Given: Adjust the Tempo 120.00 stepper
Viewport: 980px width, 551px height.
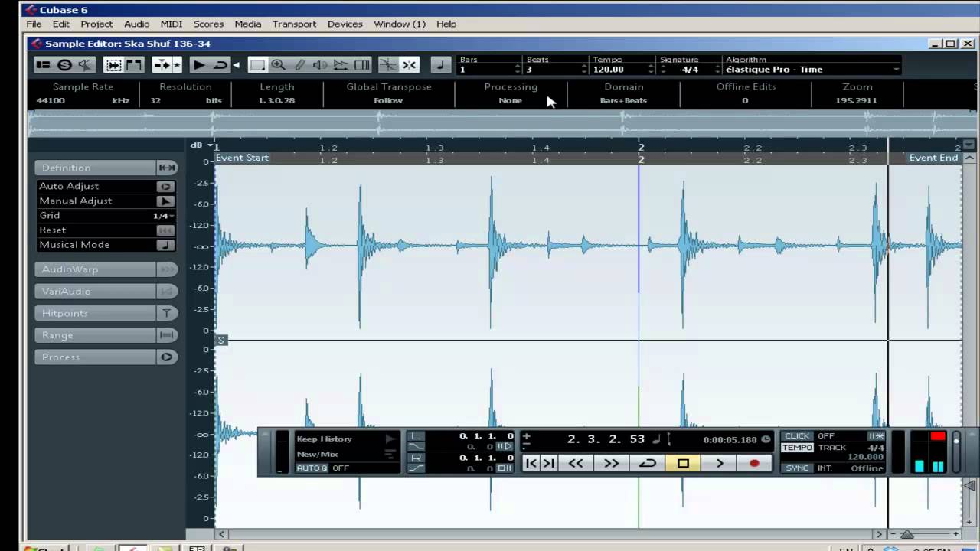Looking at the screenshot, I should pyautogui.click(x=652, y=70).
